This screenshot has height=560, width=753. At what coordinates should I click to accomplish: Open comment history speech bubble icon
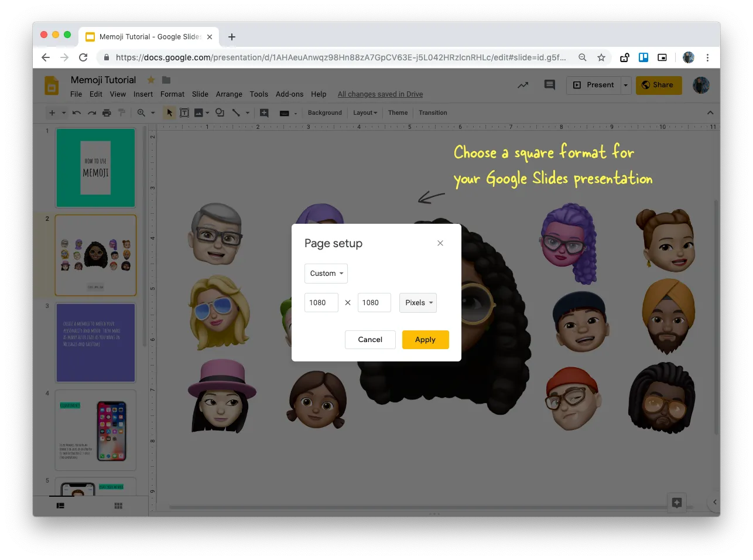pyautogui.click(x=549, y=85)
